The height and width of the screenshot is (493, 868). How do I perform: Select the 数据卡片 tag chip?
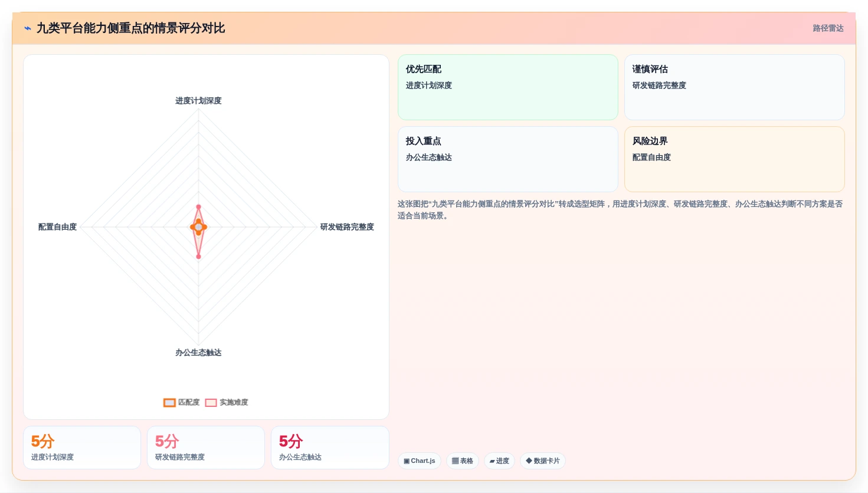click(543, 461)
